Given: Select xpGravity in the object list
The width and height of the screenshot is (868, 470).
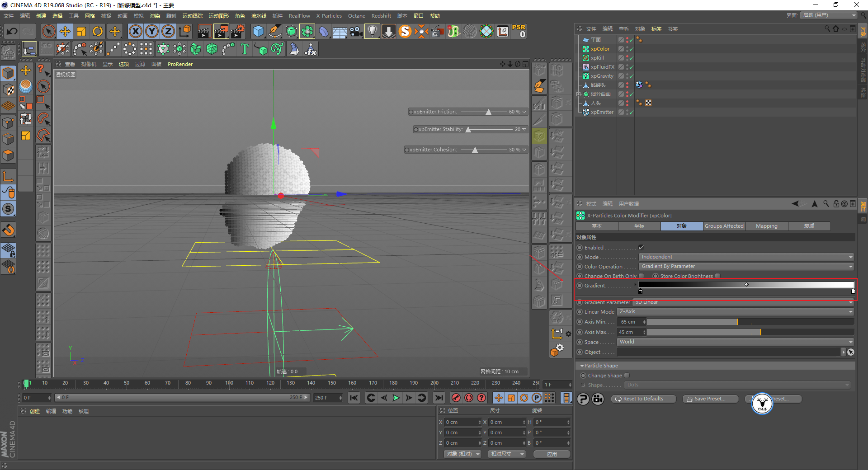Looking at the screenshot, I should pos(602,76).
